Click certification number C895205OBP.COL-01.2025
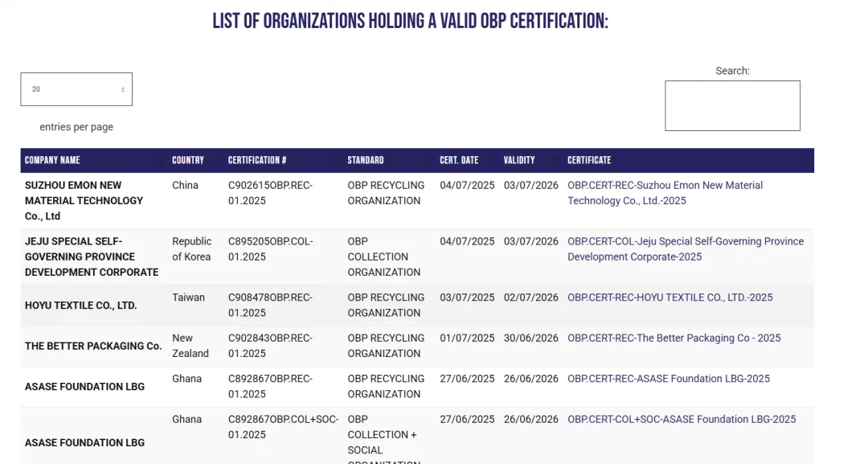Image resolution: width=868 pixels, height=464 pixels. click(271, 248)
